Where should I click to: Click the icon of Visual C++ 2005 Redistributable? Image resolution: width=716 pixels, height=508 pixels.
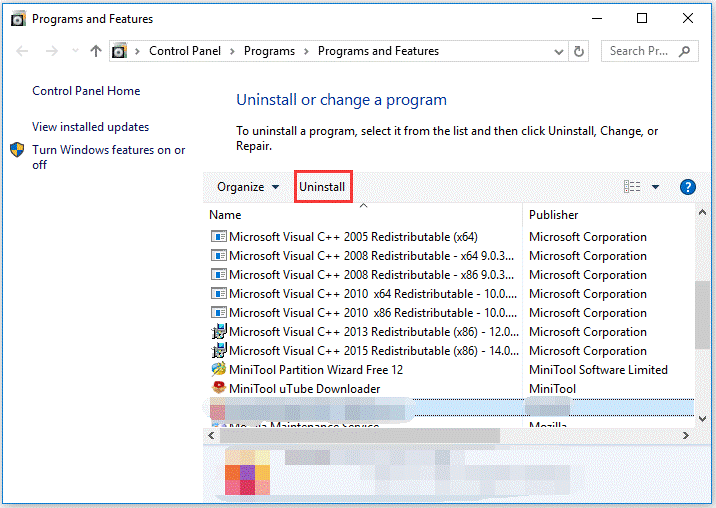[x=219, y=237]
